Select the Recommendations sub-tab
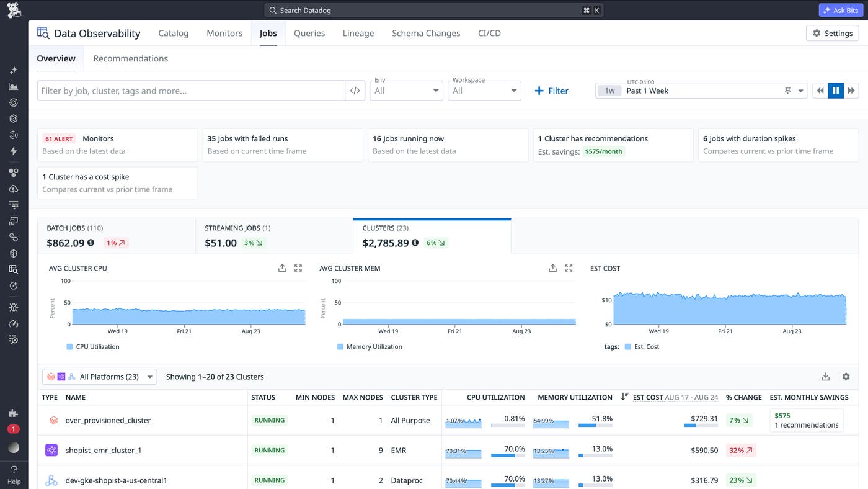 pyautogui.click(x=131, y=58)
